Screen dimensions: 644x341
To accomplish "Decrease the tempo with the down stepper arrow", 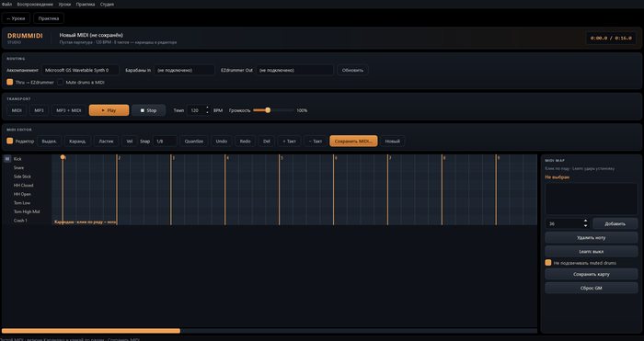I will [x=207, y=113].
